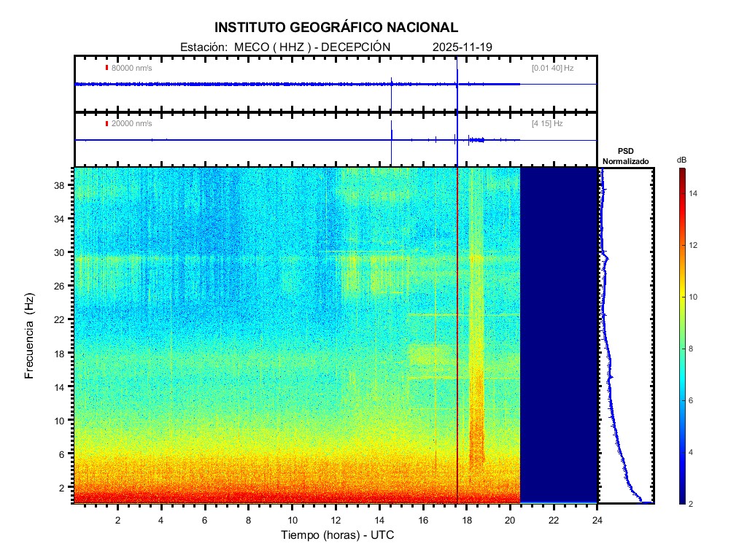747x560 pixels.
Task: Click the Frecuencia (Hz) axis label
Action: [x=30, y=336]
